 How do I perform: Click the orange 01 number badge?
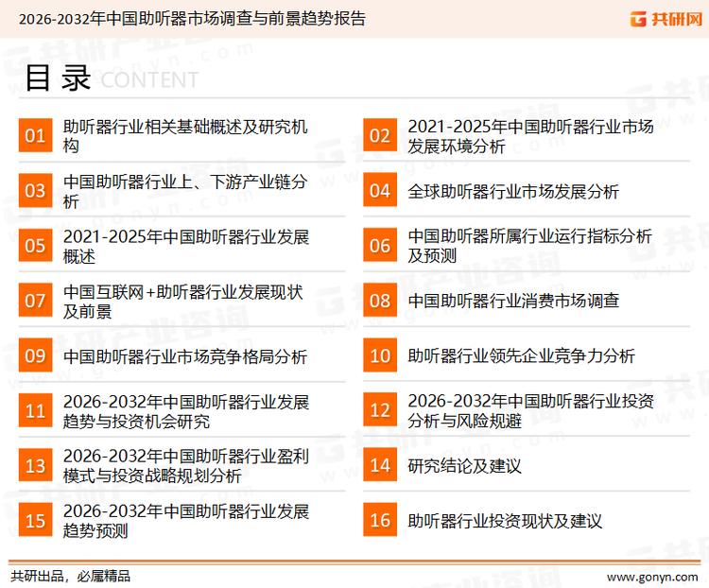click(x=35, y=135)
